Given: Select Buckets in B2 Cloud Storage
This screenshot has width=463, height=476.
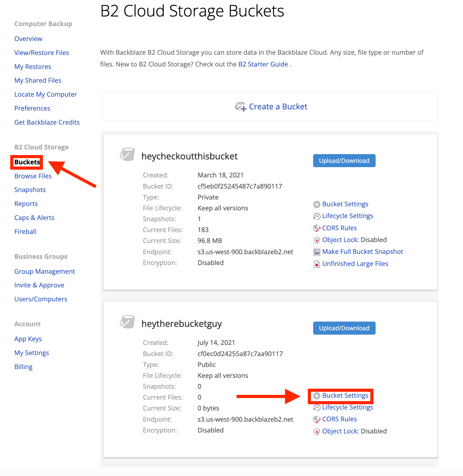Looking at the screenshot, I should 27,162.
